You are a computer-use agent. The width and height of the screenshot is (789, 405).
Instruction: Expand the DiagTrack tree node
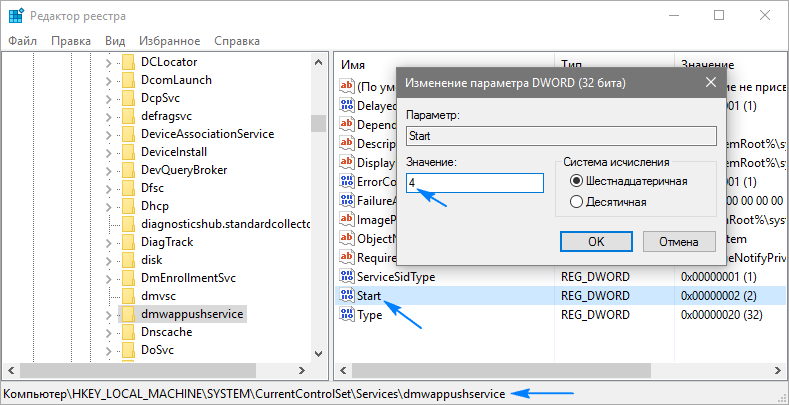coord(108,243)
